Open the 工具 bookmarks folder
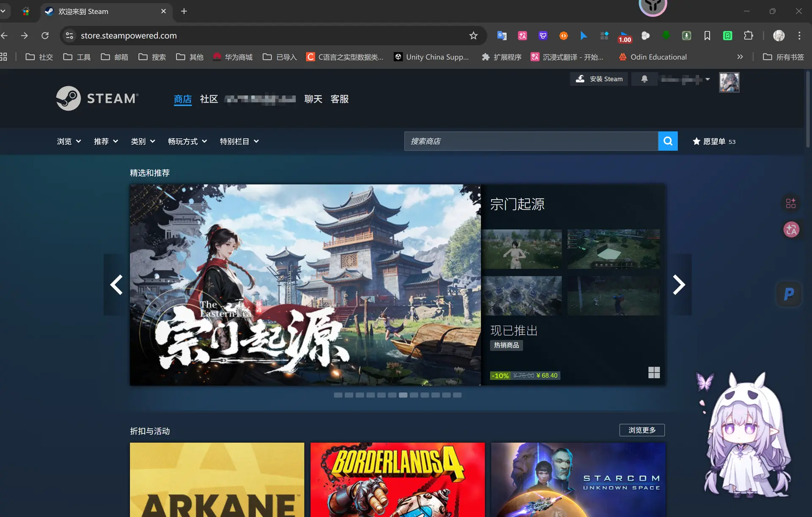 (x=77, y=57)
